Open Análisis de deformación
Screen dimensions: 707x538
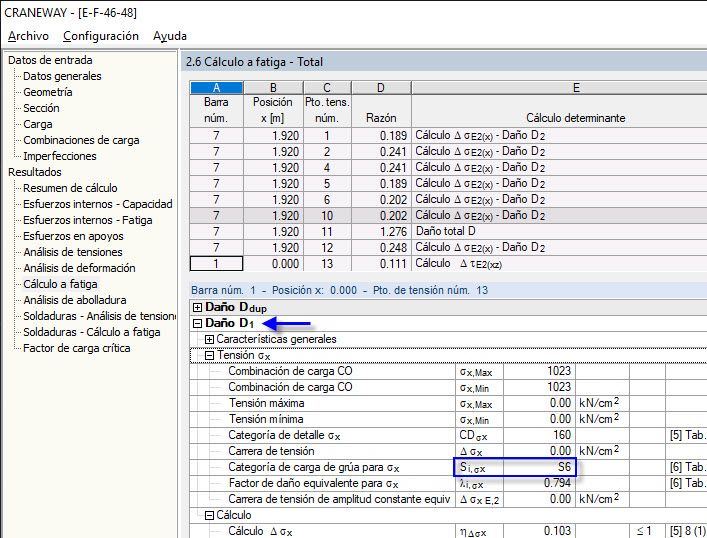coord(79,268)
